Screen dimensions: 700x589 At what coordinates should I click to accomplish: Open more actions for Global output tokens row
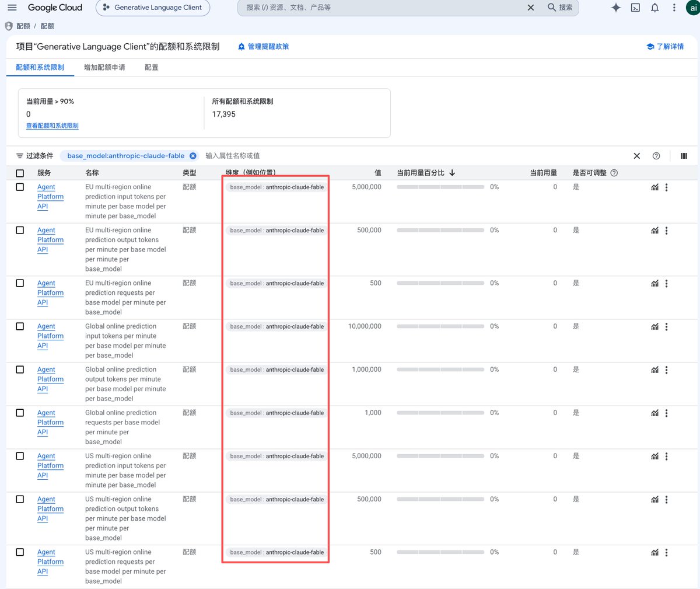point(666,370)
